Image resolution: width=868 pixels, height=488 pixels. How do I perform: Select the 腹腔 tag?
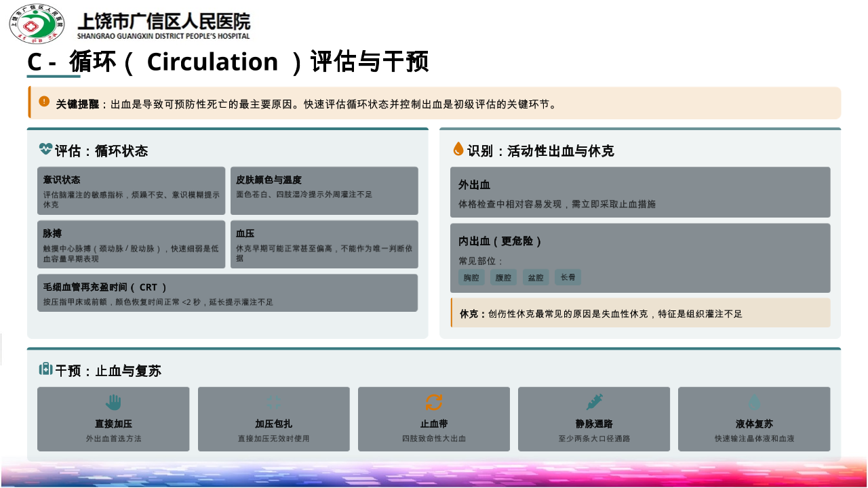[503, 277]
